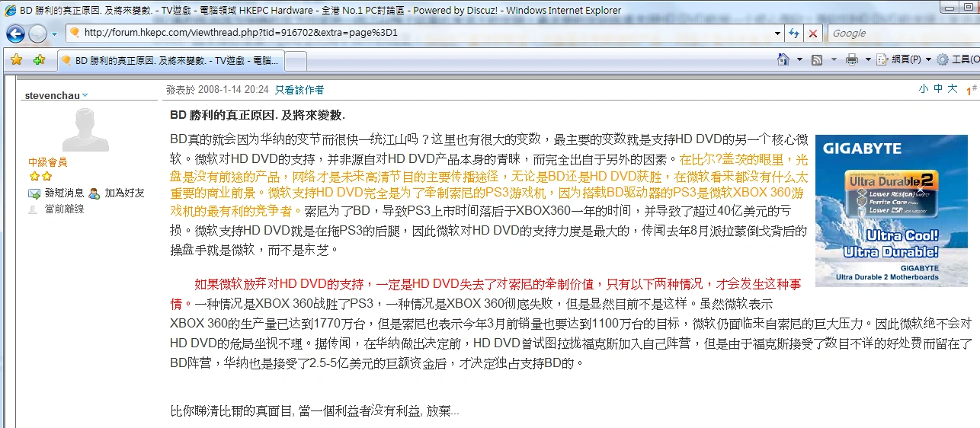Screen dimensions: 980x428
Task: Expand the Home button dropdown arrow
Action: pyautogui.click(x=799, y=59)
